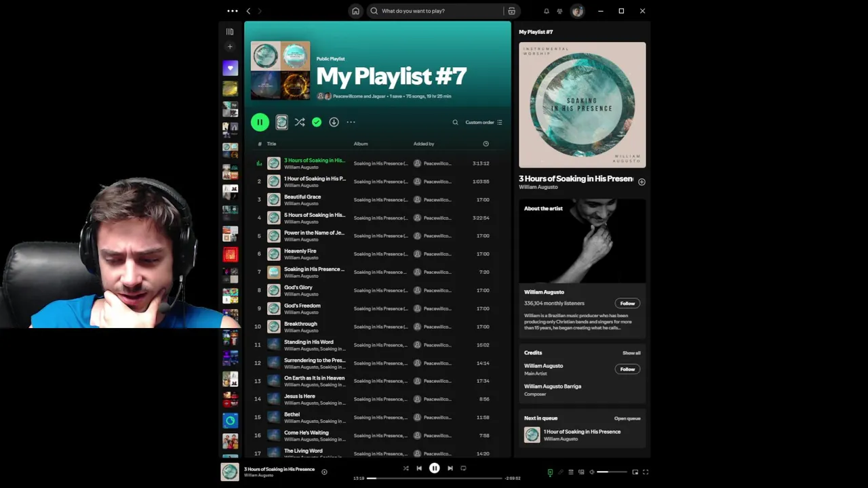Adjust the volume slider
The width and height of the screenshot is (868, 488).
[x=612, y=472]
